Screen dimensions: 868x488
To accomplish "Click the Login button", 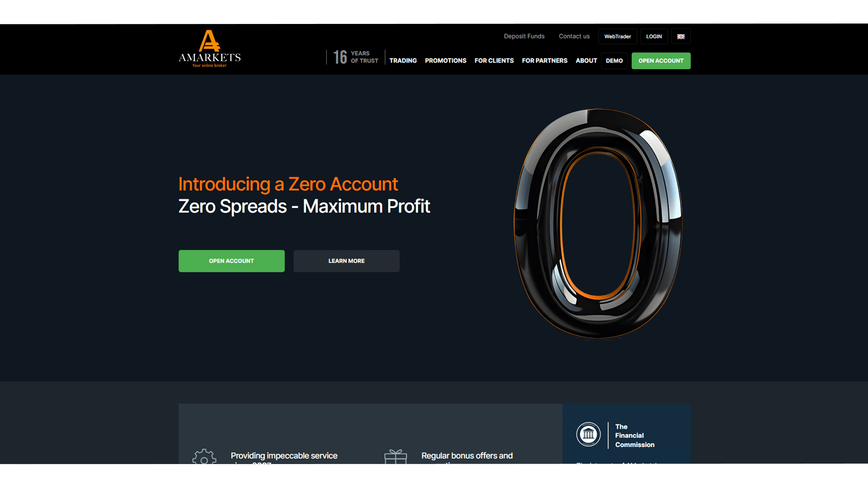I will (654, 37).
